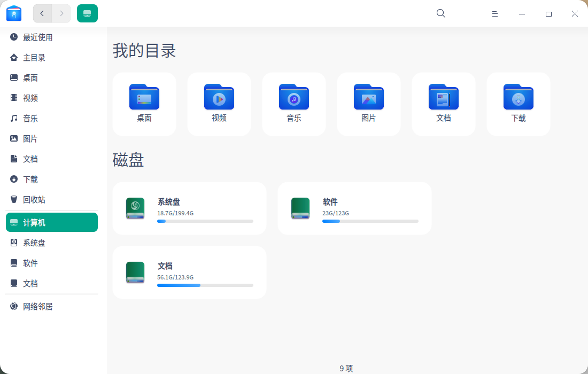Screen dimensions: 588x374
Task: Click the 18.7G/199.4G capacity text
Action: [175, 213]
